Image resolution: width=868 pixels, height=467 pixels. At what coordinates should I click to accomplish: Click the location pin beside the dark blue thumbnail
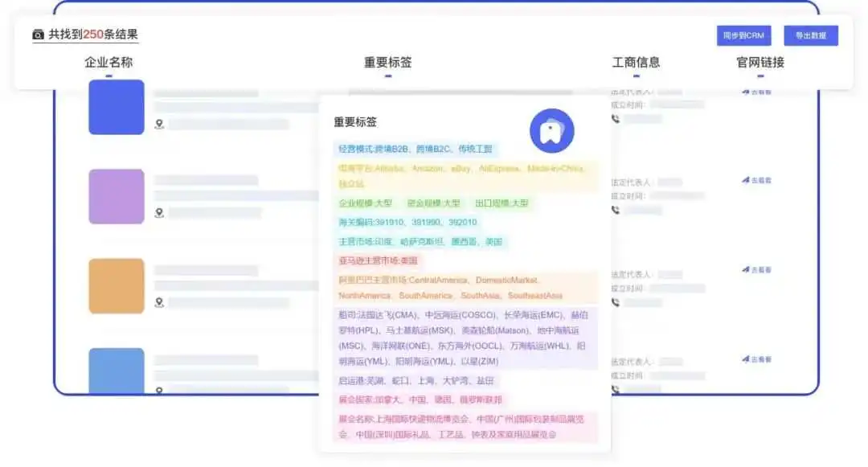point(159,124)
